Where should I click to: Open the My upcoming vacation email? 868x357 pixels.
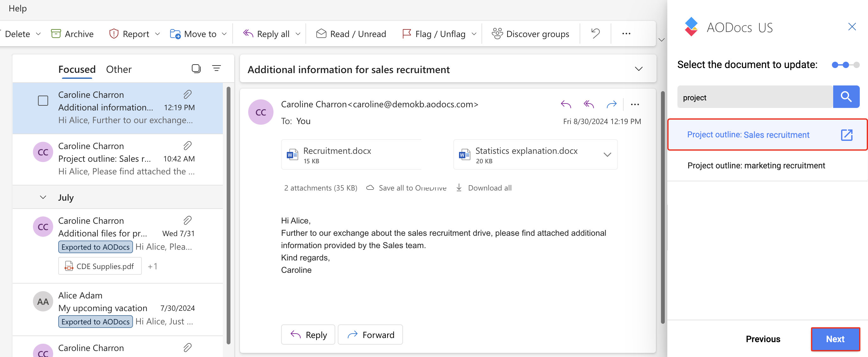[117, 309]
